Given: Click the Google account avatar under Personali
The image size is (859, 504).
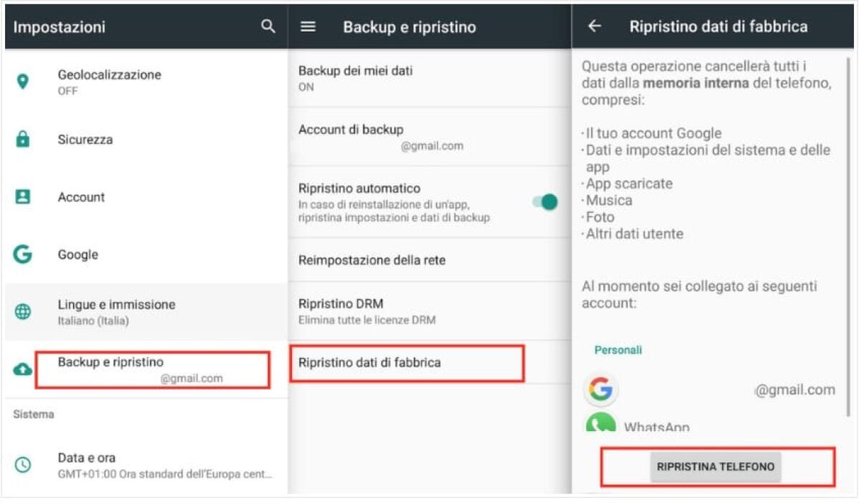Looking at the screenshot, I should coord(601,389).
